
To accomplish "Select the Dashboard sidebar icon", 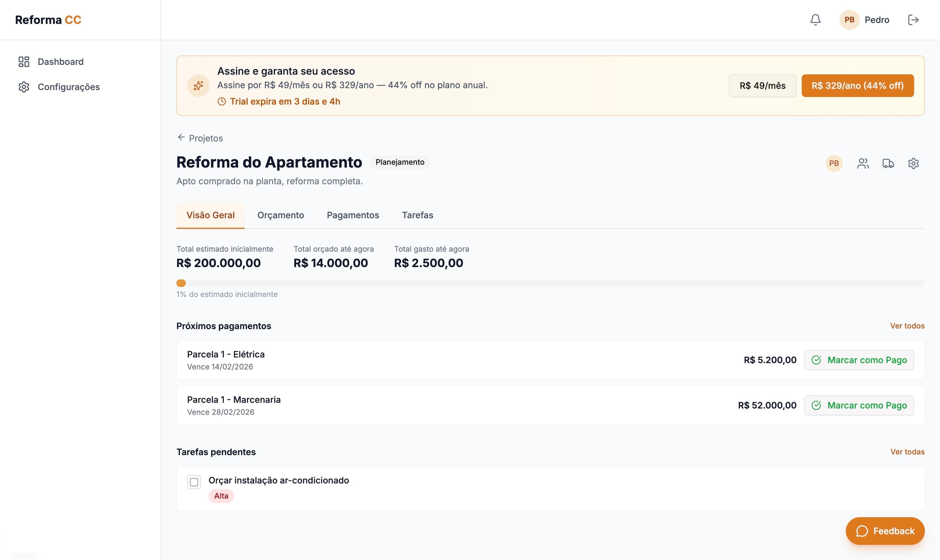I will (24, 61).
